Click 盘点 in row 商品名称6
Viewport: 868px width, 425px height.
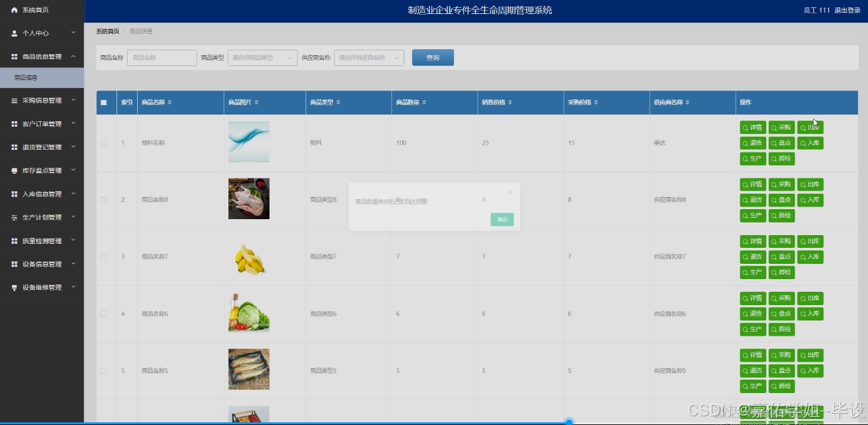point(781,314)
